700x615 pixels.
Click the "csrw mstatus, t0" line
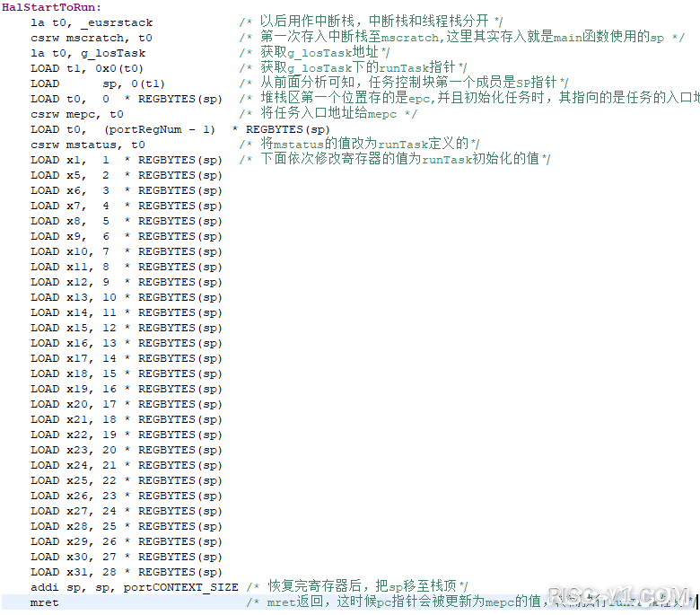coord(88,145)
